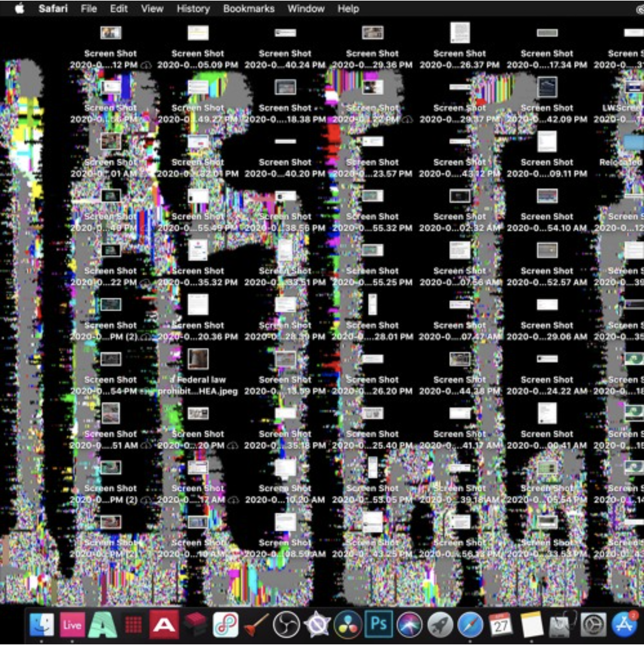Open Photoshop from the dock

378,624
